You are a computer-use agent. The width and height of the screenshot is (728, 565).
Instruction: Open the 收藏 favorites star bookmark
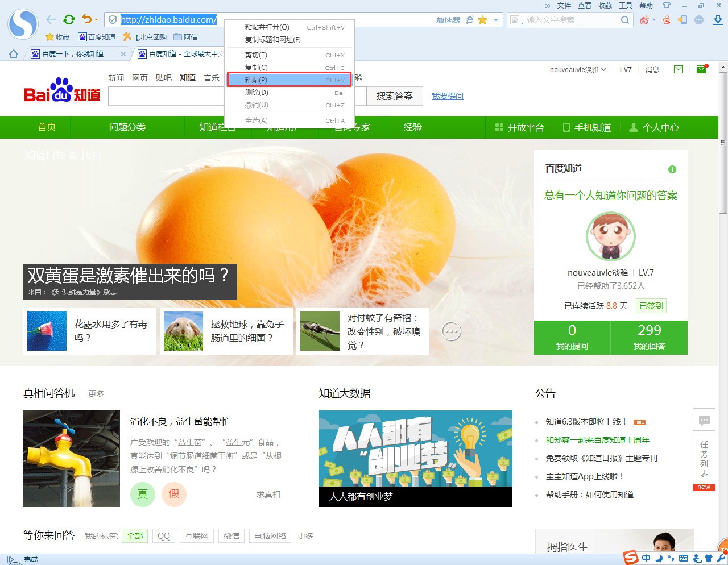tap(57, 37)
